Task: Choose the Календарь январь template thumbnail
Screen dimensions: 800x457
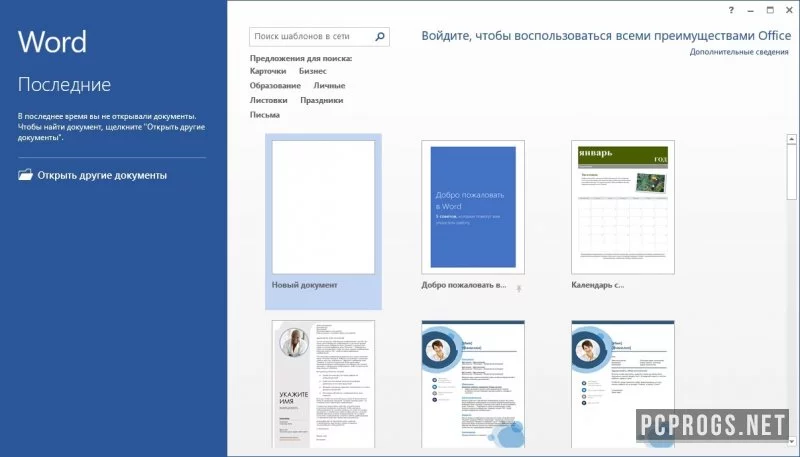Action: 623,207
